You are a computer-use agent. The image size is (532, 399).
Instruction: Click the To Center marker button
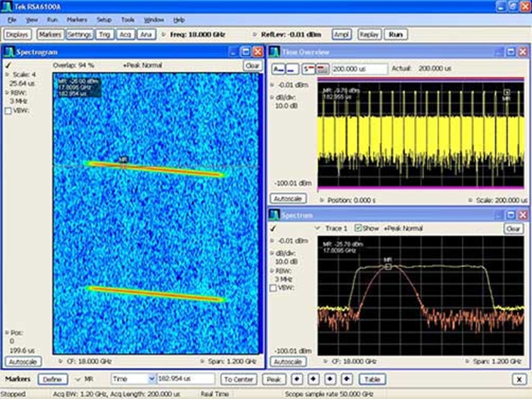[x=238, y=379]
